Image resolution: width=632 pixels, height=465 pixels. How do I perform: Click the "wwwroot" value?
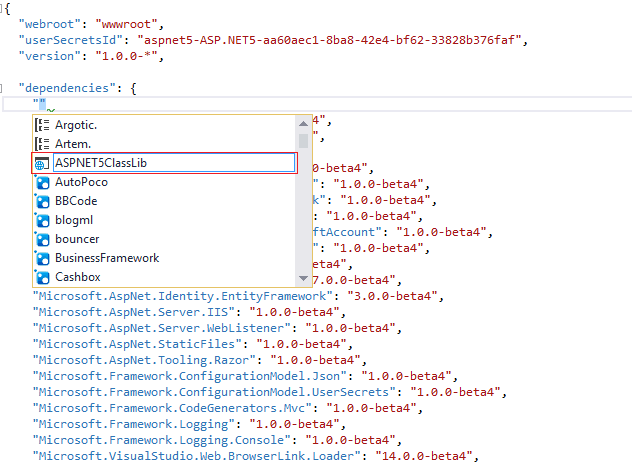(126, 24)
